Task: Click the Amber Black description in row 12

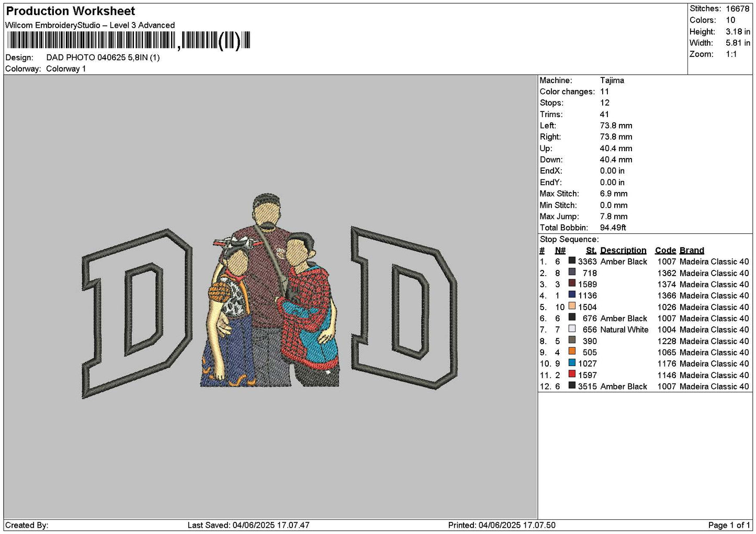Action: 624,387
